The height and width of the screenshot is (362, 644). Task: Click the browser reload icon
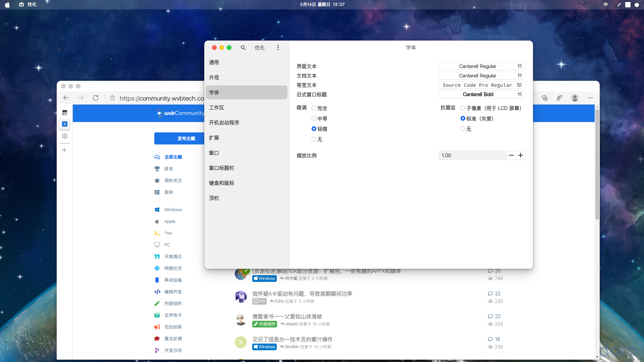coord(96,98)
